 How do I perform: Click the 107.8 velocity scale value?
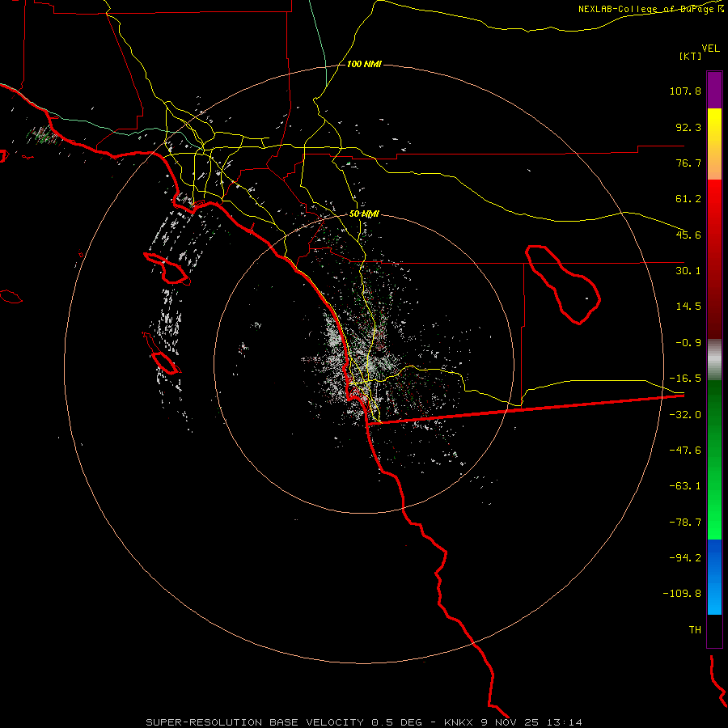(685, 91)
